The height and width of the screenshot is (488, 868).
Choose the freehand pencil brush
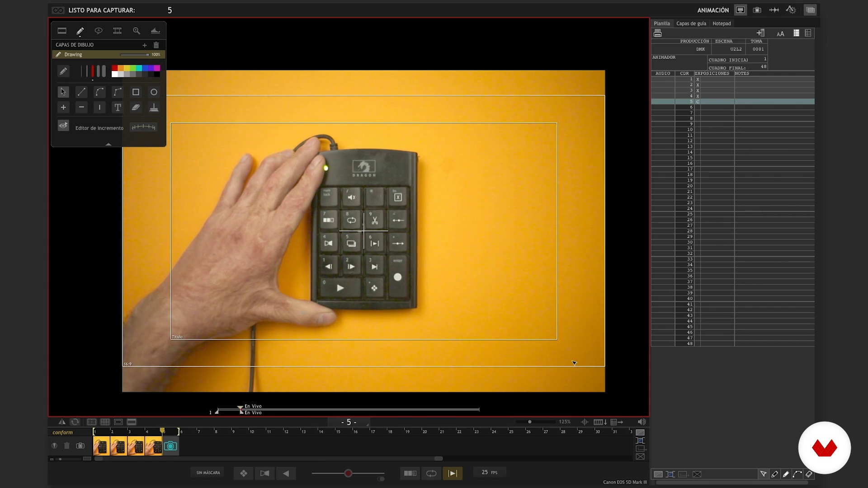(x=63, y=71)
